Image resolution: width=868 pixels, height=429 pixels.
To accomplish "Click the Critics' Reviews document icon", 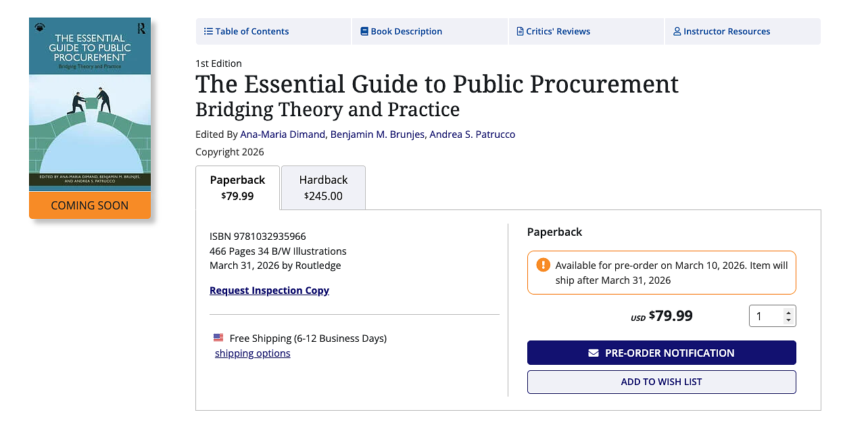I will 520,31.
